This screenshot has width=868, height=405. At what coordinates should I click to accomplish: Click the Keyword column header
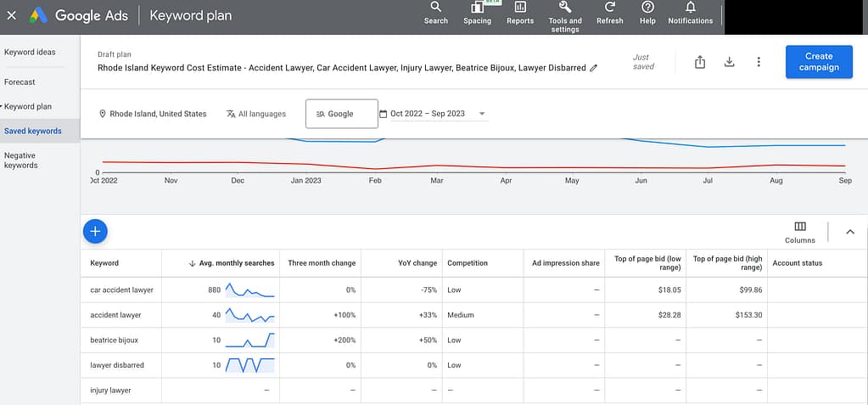(x=104, y=263)
